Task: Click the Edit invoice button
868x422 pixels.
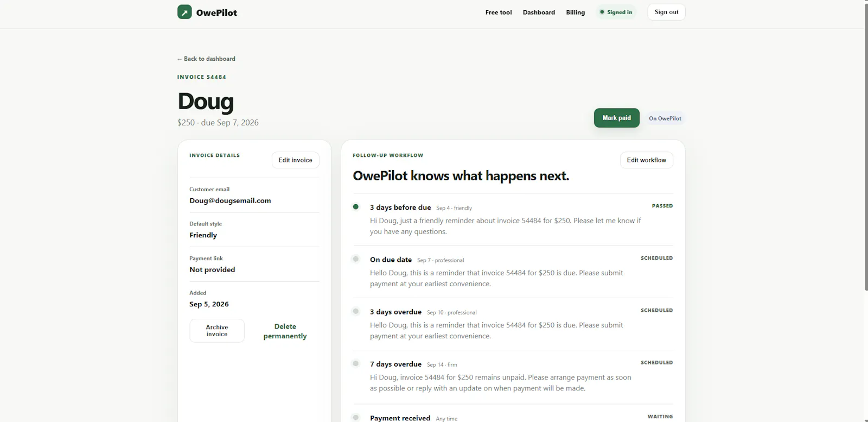Action: pos(295,160)
